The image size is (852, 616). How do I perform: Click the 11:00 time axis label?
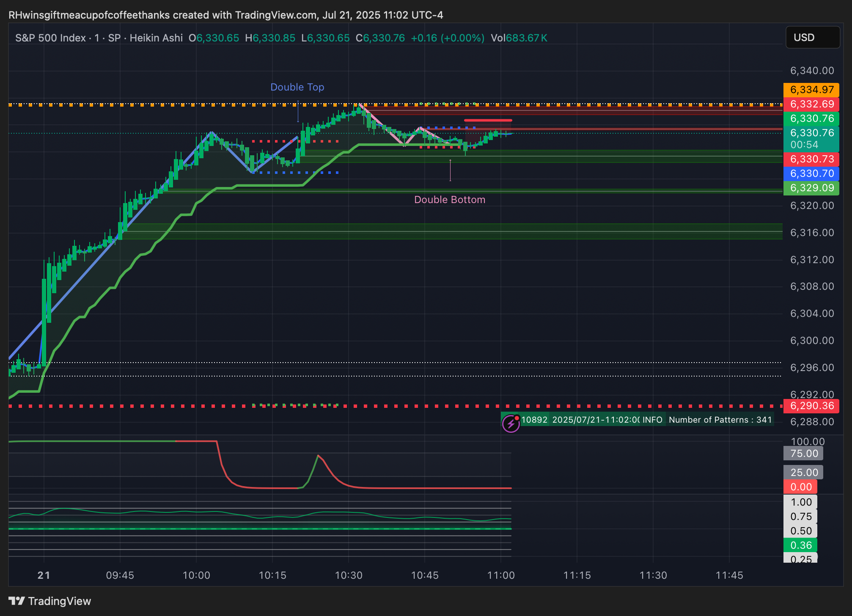tap(501, 575)
